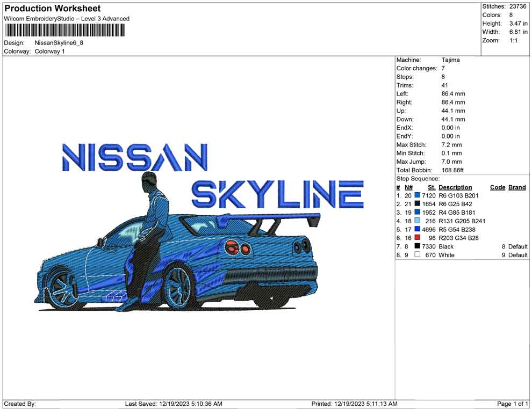Click the Stop Sequence heading

[x=417, y=178]
